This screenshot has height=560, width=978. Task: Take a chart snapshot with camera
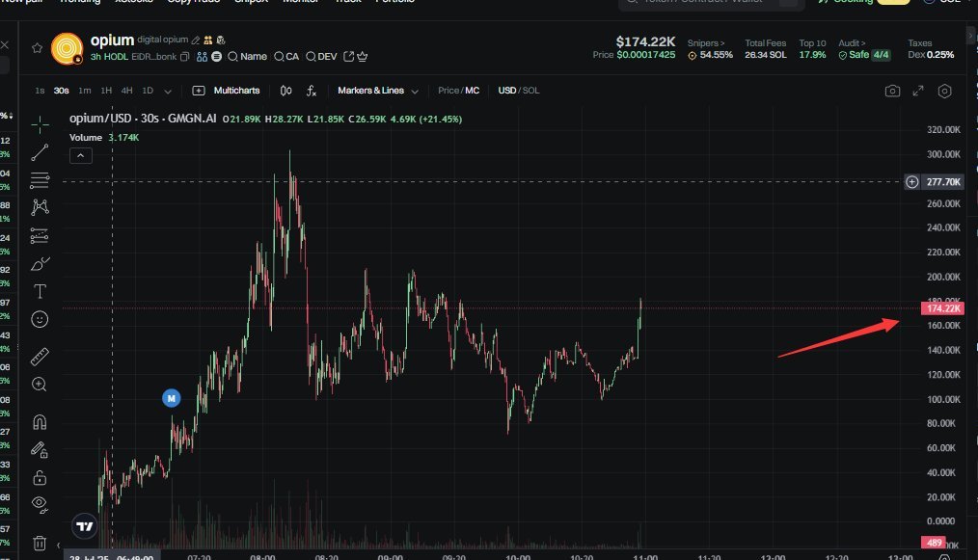tap(892, 91)
